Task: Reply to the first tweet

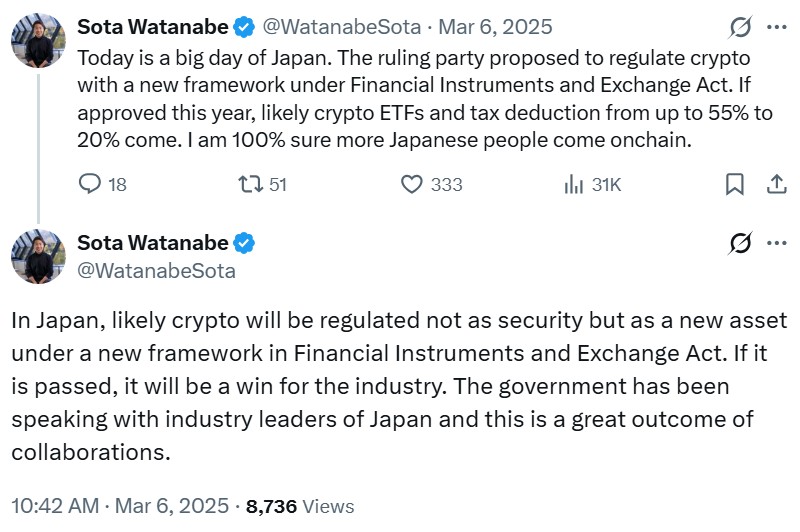Action: coord(90,184)
